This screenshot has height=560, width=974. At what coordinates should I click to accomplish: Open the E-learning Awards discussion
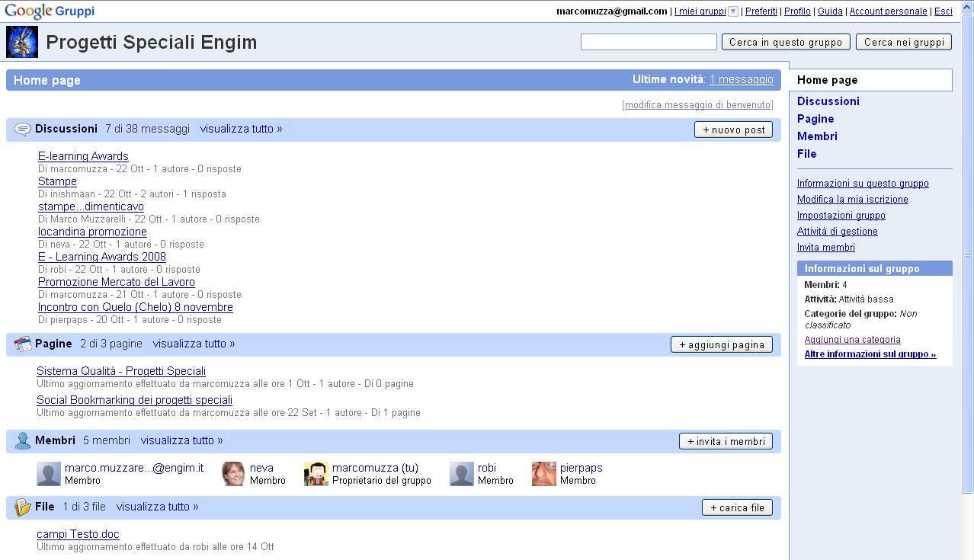click(83, 156)
